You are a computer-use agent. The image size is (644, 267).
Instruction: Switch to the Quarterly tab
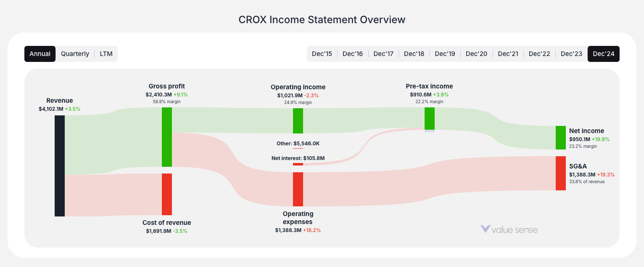tap(75, 54)
